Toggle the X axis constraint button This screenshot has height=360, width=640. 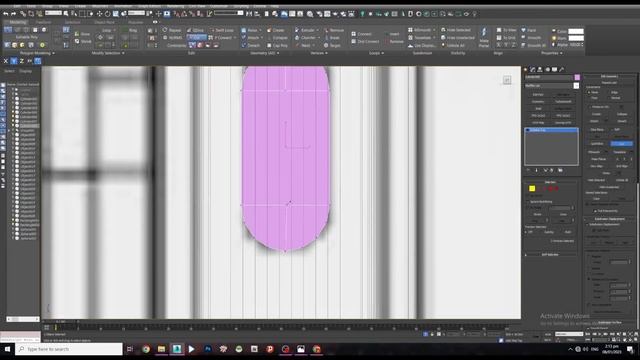(x=6, y=61)
